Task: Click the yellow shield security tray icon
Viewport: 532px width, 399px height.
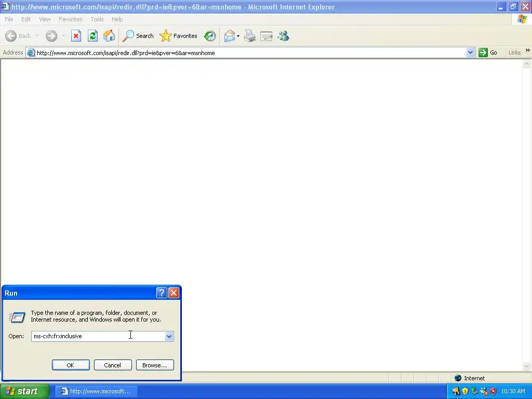Action: tap(465, 391)
